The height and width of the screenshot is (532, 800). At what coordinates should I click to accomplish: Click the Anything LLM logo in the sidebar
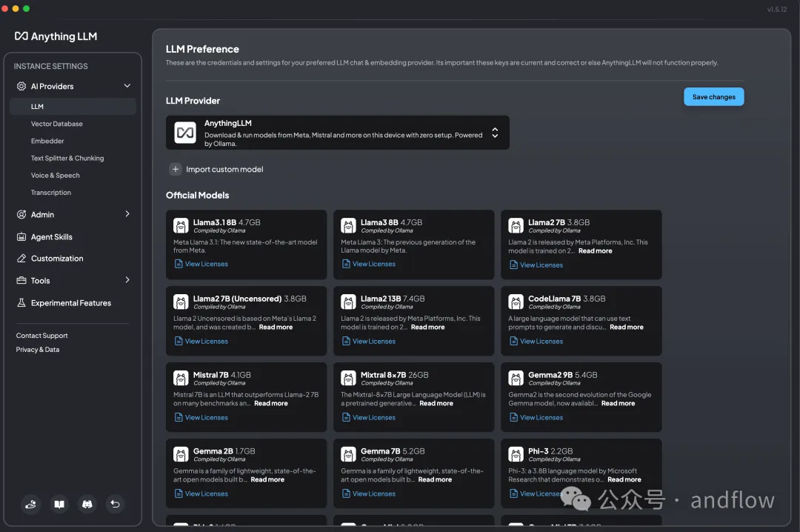[x=56, y=36]
